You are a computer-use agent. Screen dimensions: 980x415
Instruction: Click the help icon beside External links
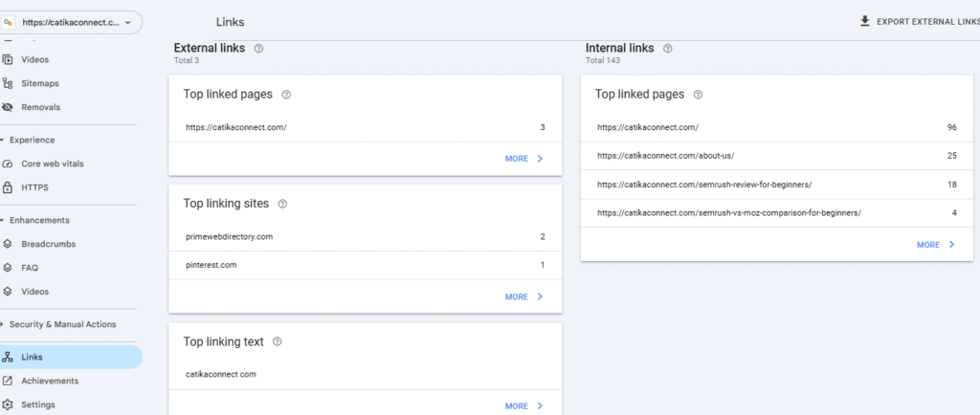coord(259,48)
